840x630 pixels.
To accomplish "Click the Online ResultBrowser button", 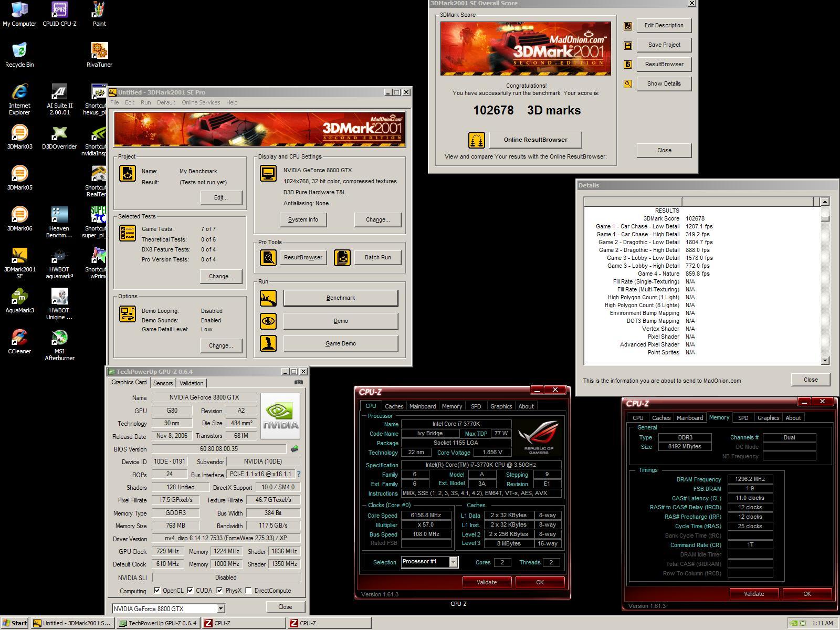I will pyautogui.click(x=535, y=140).
